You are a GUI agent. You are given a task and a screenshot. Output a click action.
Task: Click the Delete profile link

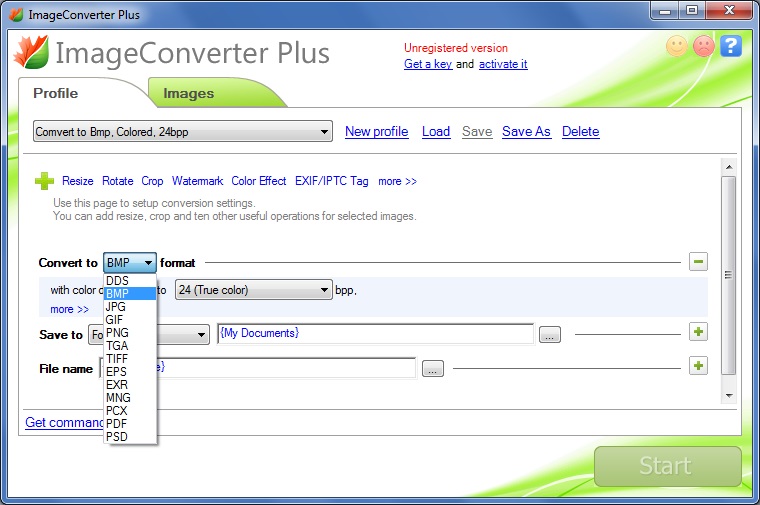581,131
